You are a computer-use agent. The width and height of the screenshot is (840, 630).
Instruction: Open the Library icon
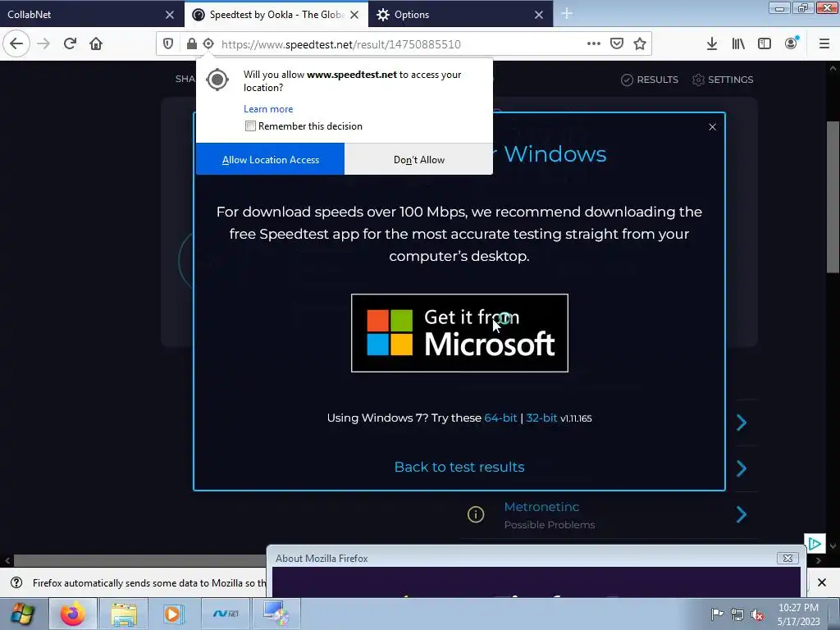[x=738, y=44]
